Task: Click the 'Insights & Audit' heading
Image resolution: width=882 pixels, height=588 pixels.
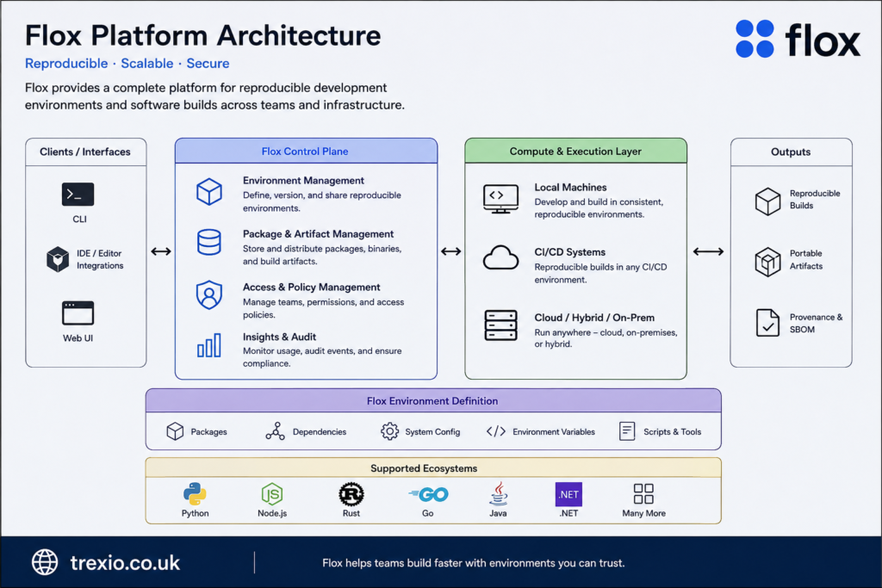Action: coord(280,337)
